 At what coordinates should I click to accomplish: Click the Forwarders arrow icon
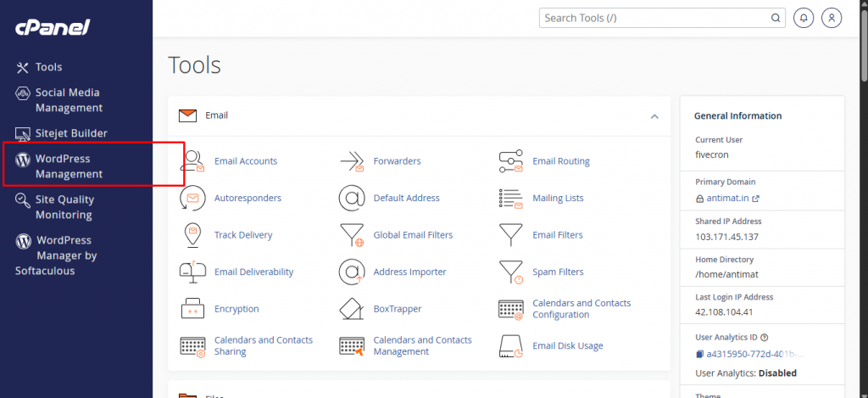coord(352,161)
